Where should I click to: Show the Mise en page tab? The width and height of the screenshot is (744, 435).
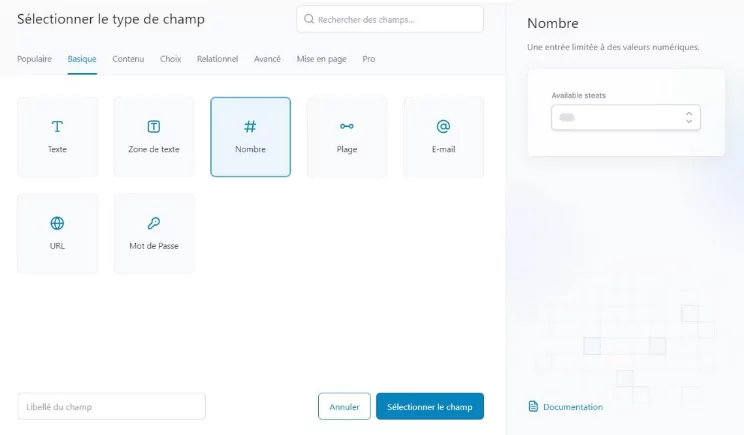[321, 59]
